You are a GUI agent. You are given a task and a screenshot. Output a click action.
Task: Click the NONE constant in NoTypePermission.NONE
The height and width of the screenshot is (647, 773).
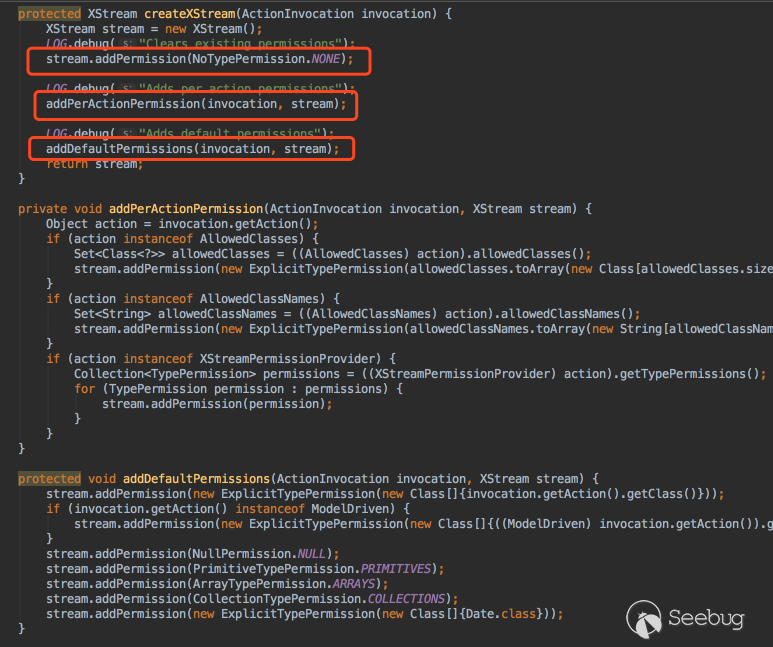coord(325,59)
